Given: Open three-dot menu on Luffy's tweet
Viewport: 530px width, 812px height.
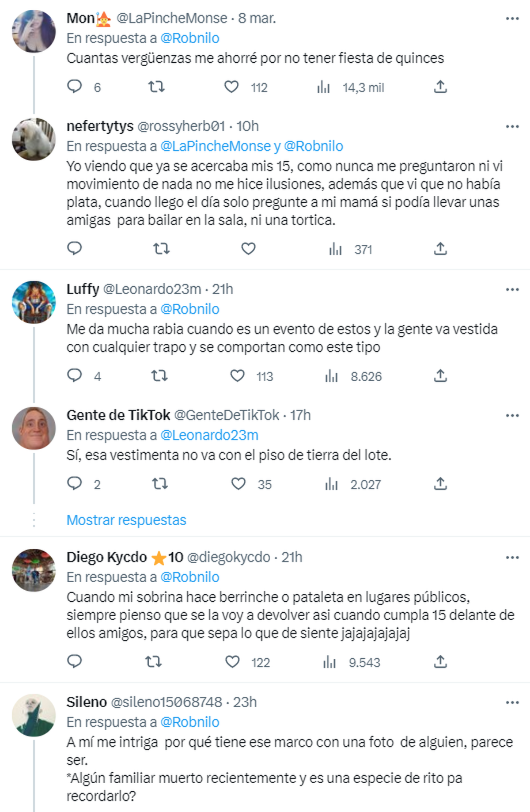Looking at the screenshot, I should pyautogui.click(x=512, y=290).
